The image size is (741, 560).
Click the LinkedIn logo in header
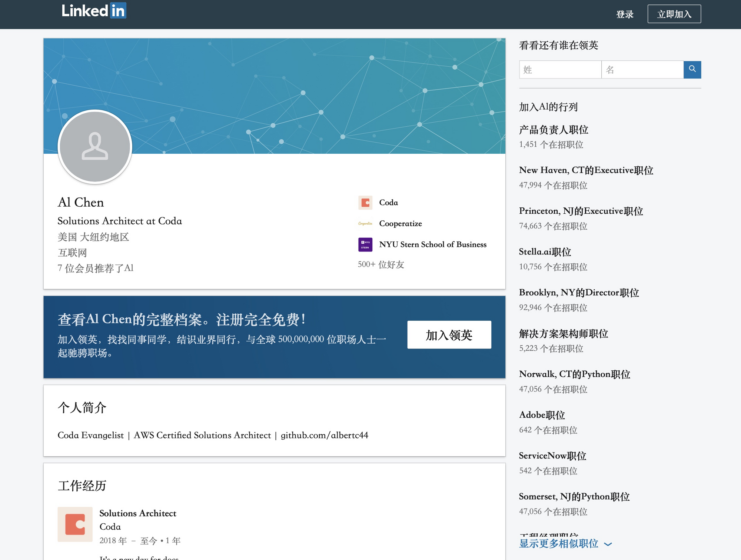(94, 11)
